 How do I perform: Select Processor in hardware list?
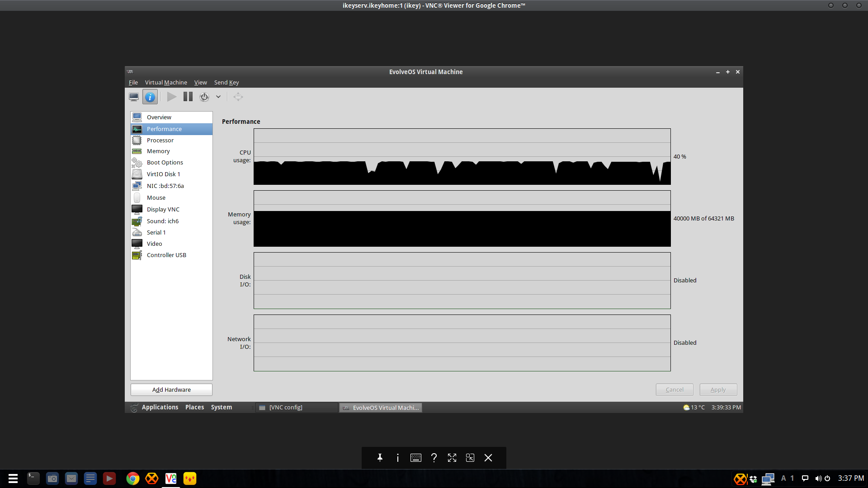pyautogui.click(x=171, y=140)
